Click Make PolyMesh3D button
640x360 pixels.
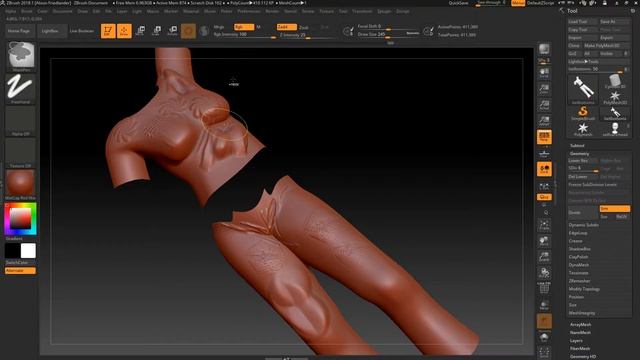click(x=606, y=46)
